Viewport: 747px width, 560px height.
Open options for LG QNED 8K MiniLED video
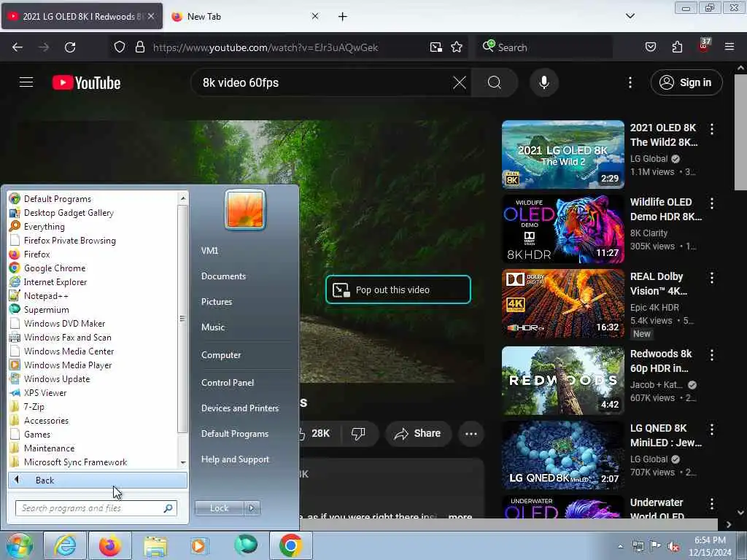(x=712, y=429)
